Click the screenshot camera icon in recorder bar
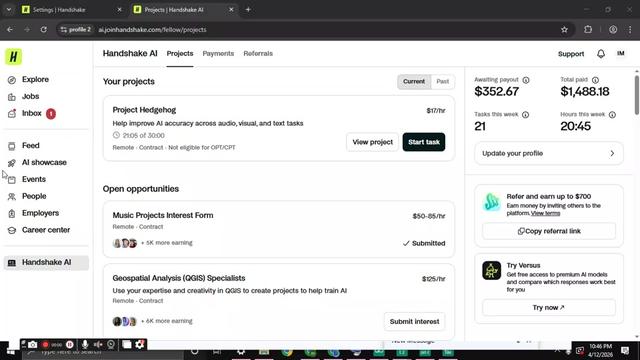The width and height of the screenshot is (640, 360). tap(33, 345)
